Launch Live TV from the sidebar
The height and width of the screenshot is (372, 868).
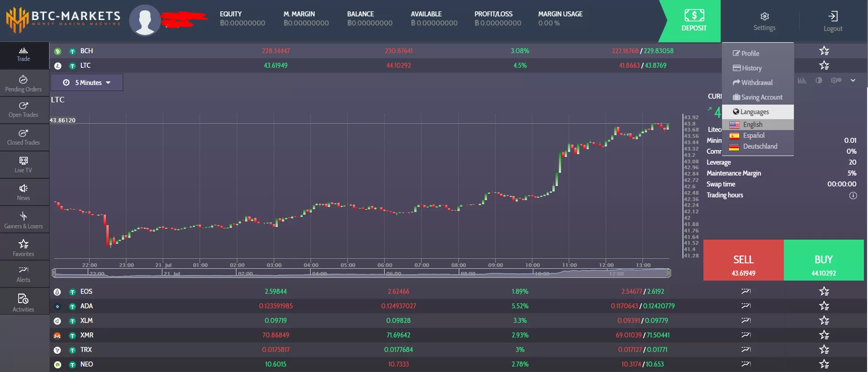tap(24, 165)
